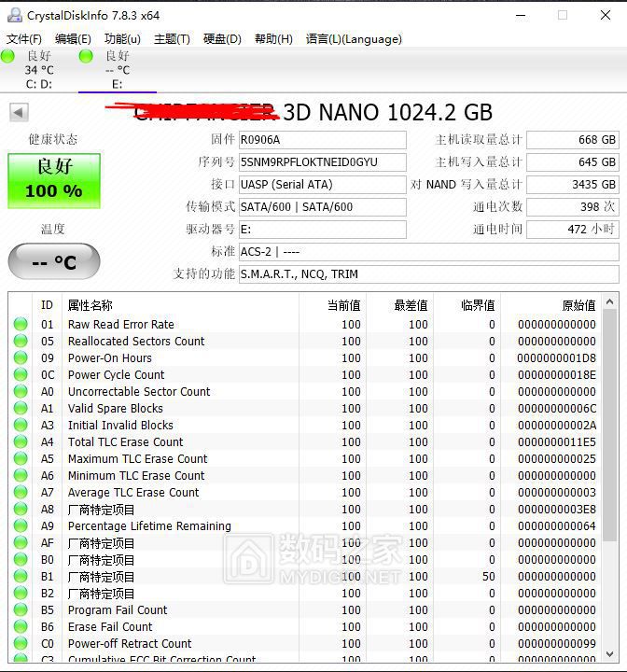Open the 功能(u) menu
The height and width of the screenshot is (672, 627).
[122, 39]
